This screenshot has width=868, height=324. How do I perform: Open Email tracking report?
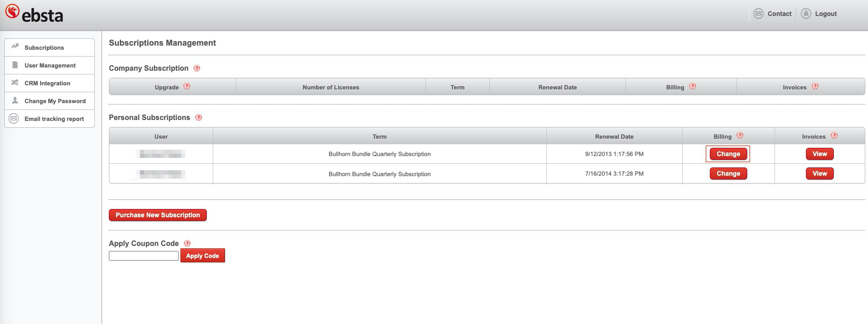coord(54,119)
